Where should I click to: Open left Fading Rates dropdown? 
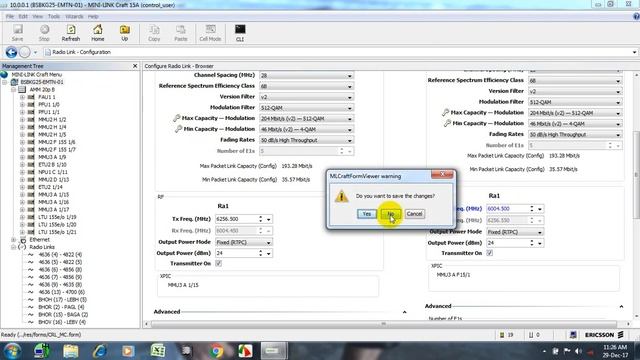pyautogui.click(x=306, y=140)
